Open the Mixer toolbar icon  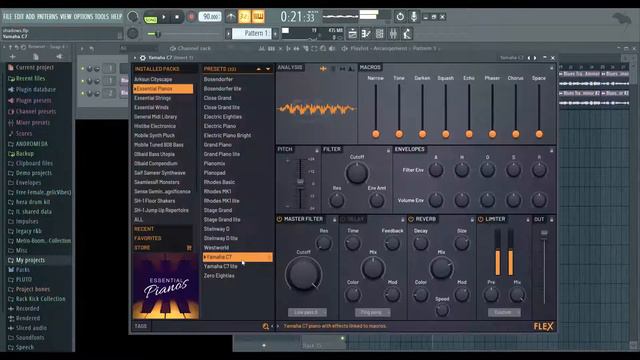pyautogui.click(x=393, y=34)
